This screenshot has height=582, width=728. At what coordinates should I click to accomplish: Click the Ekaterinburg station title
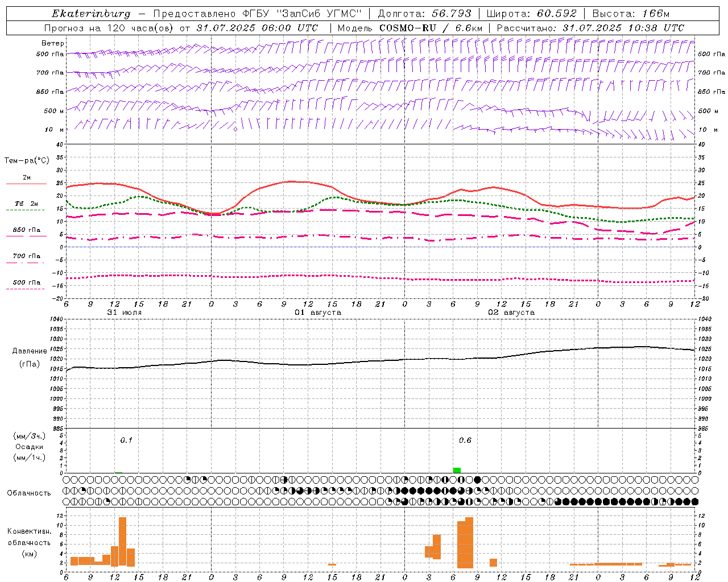[90, 14]
